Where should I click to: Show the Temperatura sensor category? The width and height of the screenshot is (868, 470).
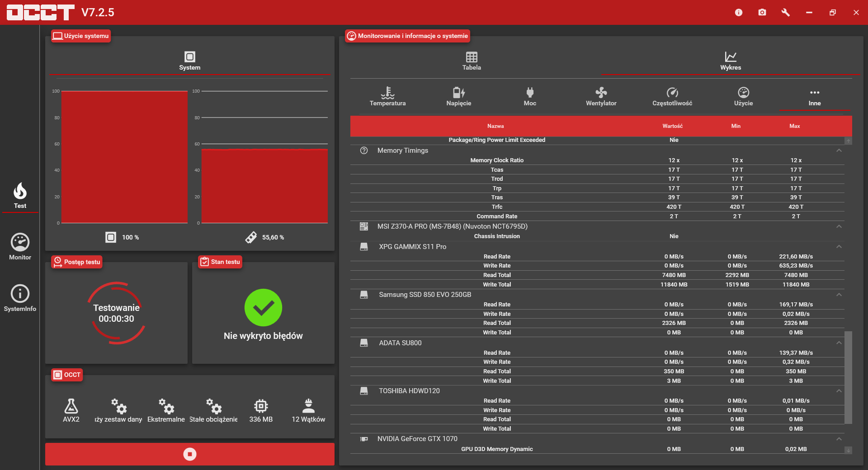point(387,97)
